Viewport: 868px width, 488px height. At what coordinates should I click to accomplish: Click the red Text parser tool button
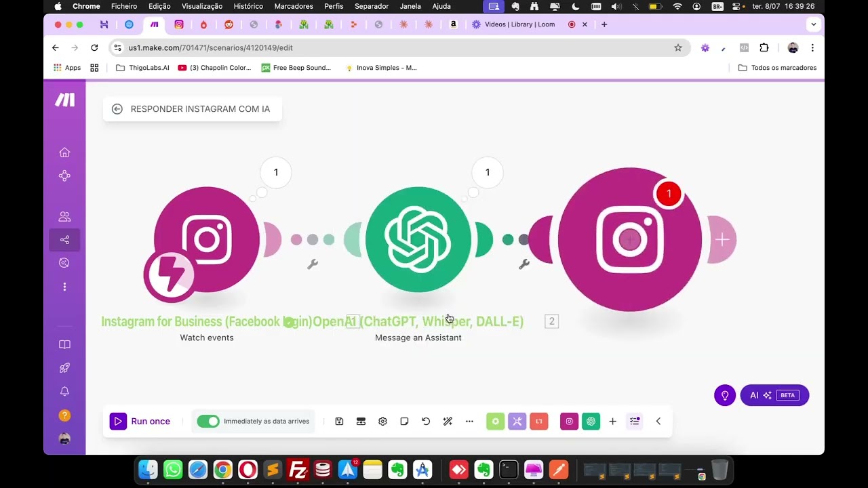tap(539, 421)
